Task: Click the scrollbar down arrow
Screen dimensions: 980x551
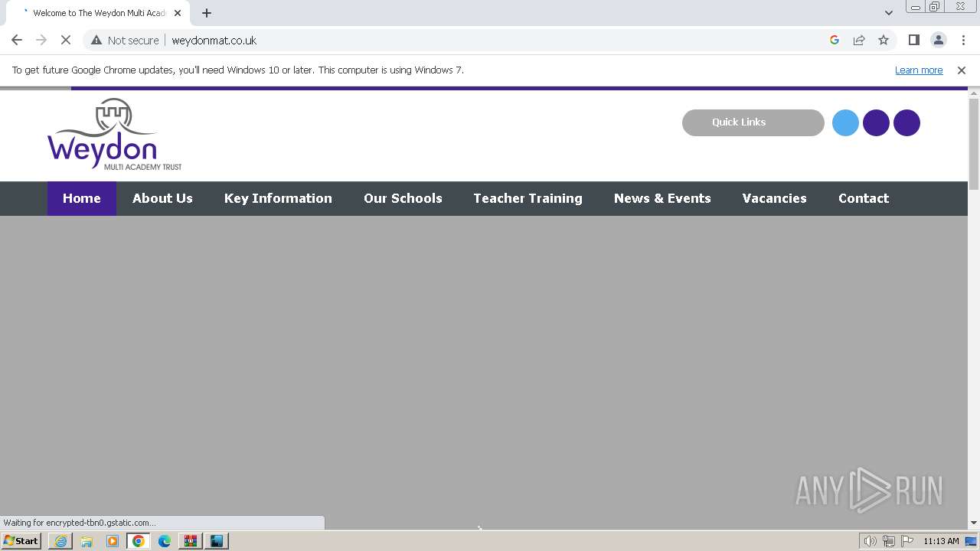Action: (974, 523)
